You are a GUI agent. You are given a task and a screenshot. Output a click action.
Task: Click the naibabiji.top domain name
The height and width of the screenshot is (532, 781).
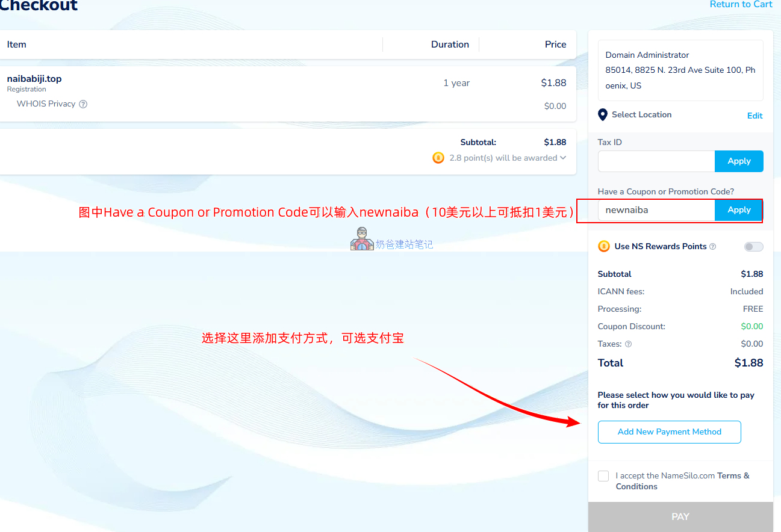(34, 78)
